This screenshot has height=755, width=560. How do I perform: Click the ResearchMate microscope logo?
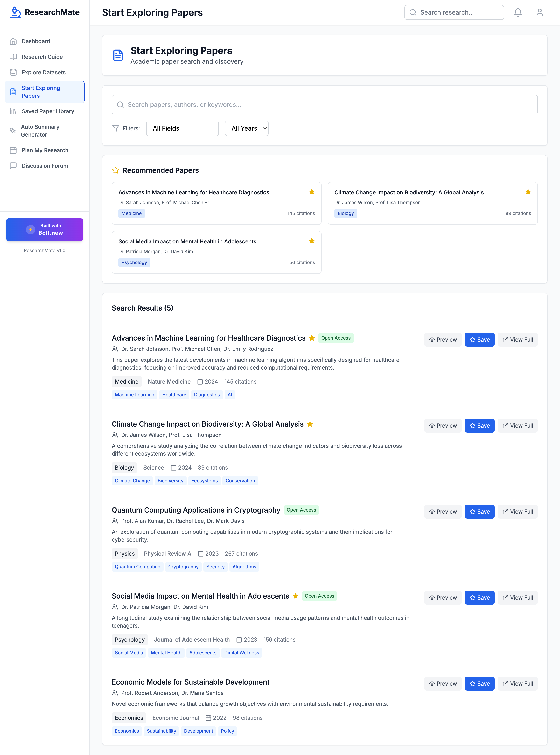click(15, 12)
